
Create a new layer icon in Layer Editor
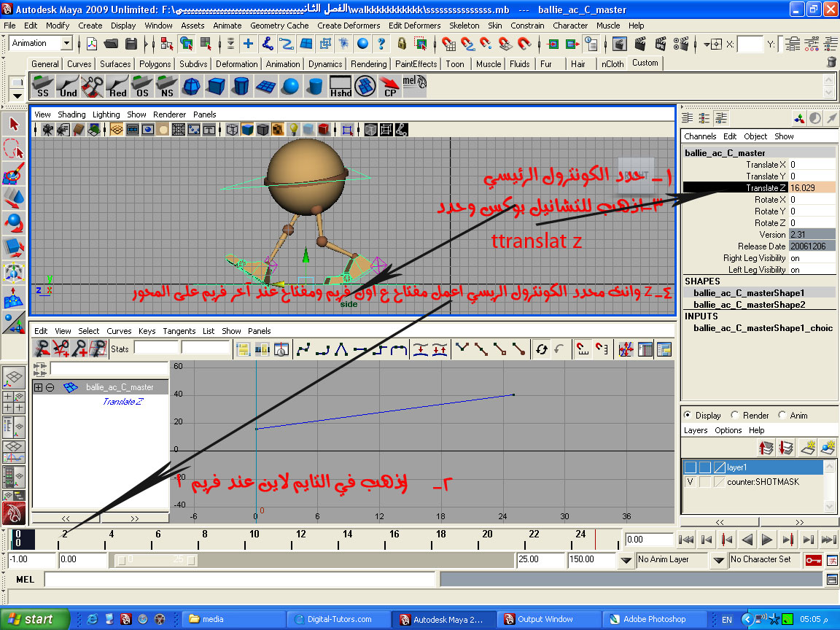pyautogui.click(x=807, y=447)
